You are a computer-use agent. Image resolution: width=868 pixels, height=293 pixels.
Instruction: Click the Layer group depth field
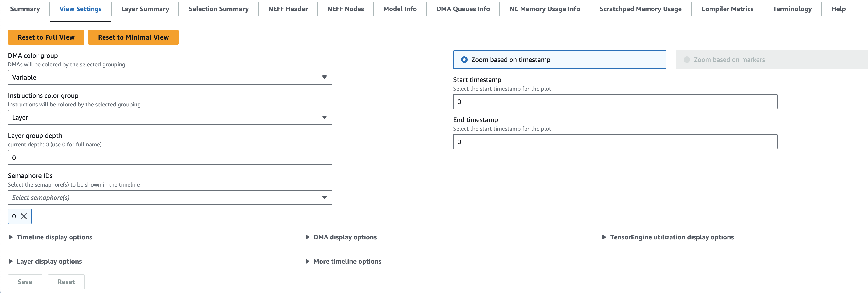click(170, 157)
